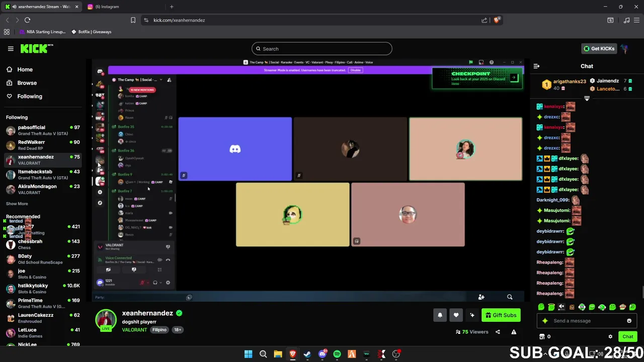Open the Brave Shields icon in address bar
The image size is (644, 362).
tap(497, 20)
